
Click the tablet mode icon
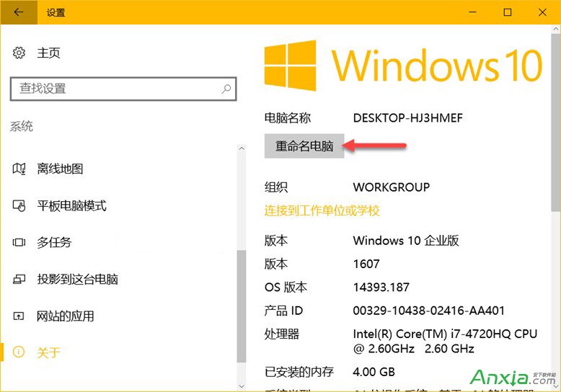click(19, 205)
